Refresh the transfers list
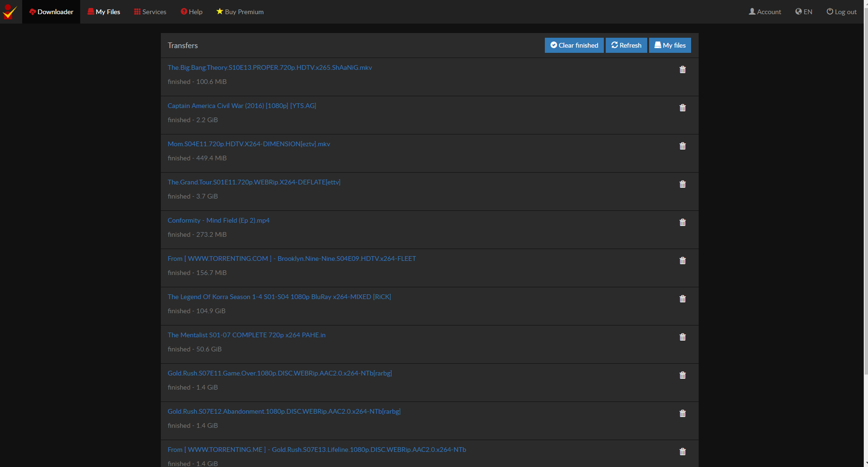 pyautogui.click(x=626, y=45)
